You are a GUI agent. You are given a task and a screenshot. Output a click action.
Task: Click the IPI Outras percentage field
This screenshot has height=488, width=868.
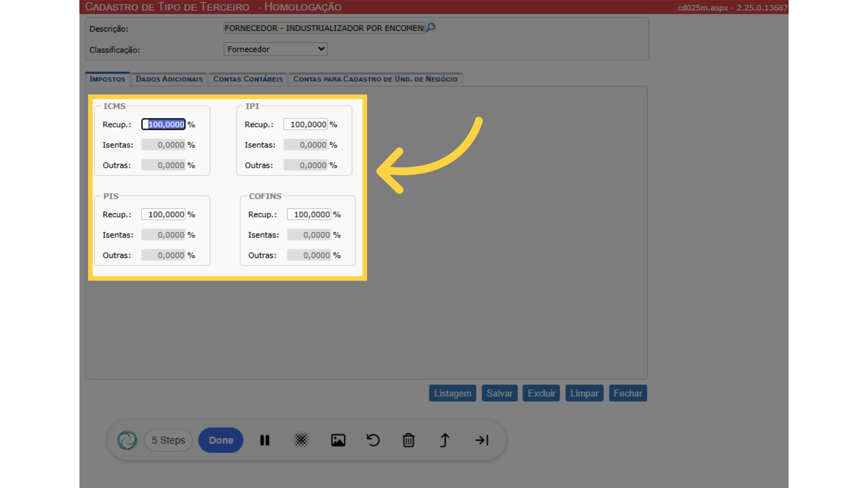[306, 165]
